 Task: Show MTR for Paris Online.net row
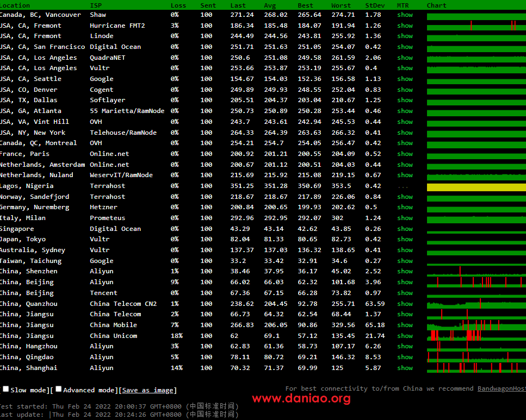point(405,154)
